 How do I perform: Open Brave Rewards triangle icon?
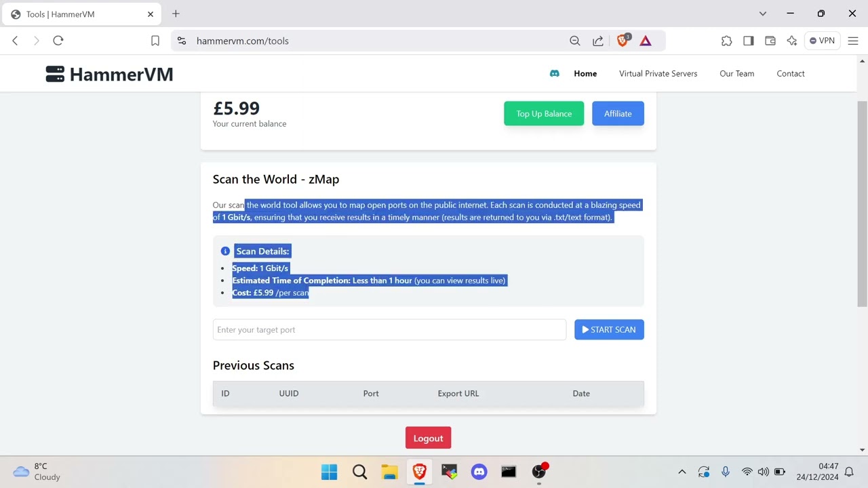pyautogui.click(x=646, y=41)
